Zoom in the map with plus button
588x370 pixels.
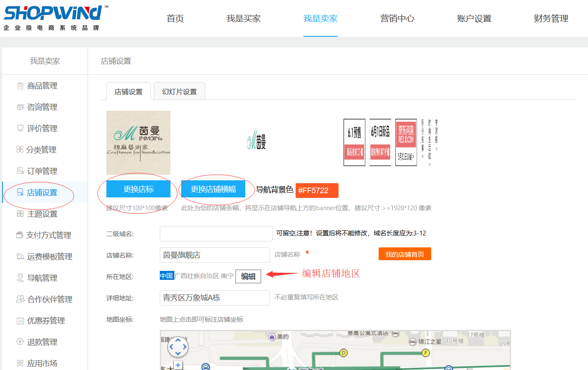coord(178,366)
